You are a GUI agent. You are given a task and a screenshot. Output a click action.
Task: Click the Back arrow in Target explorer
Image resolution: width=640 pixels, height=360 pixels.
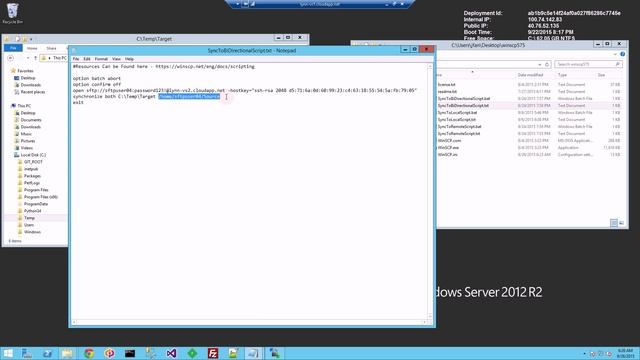(10, 58)
